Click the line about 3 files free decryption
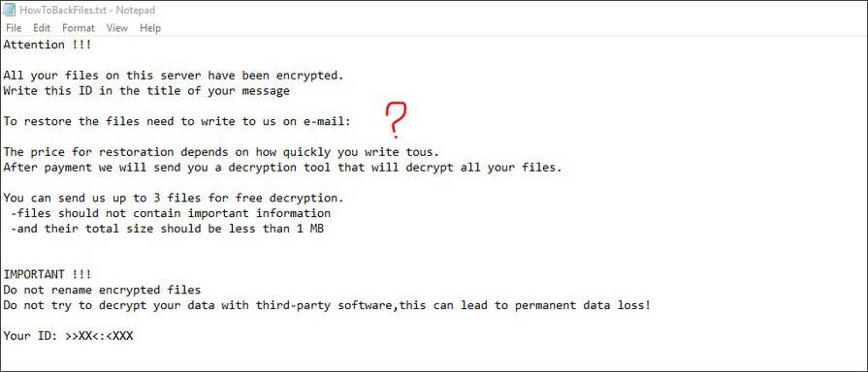Screen dimensions: 868x372 coord(174,198)
